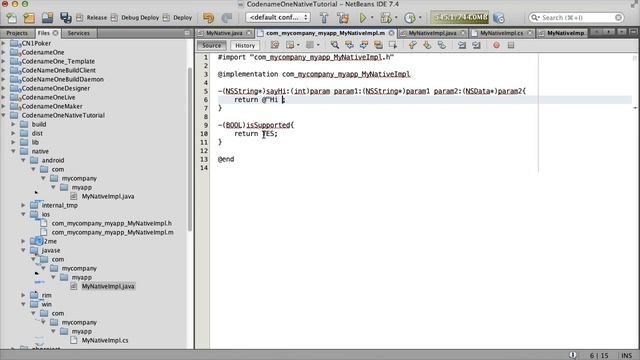Click the Find Selection magnifier icon in editor toolbar
Viewport: 640px width, 360px height.
335,45
